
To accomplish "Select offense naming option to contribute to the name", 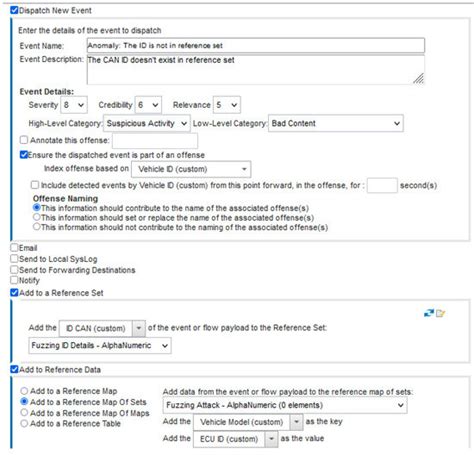I will 37,208.
